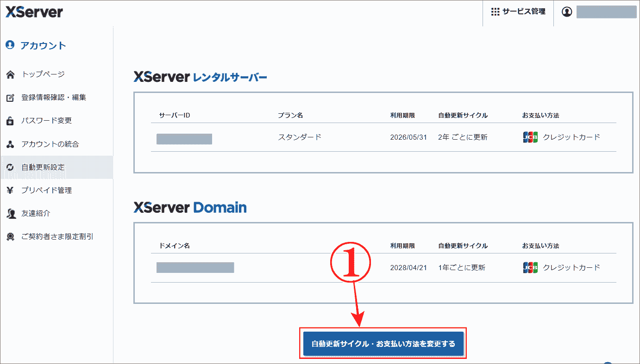Click the user profile icon at top right
The image size is (640, 364).
tap(567, 11)
